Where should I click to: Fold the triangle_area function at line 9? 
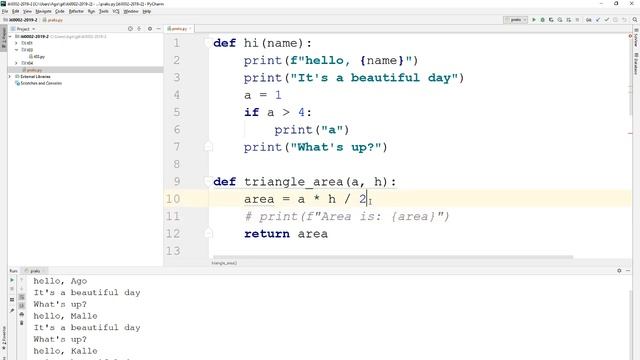pyautogui.click(x=208, y=181)
